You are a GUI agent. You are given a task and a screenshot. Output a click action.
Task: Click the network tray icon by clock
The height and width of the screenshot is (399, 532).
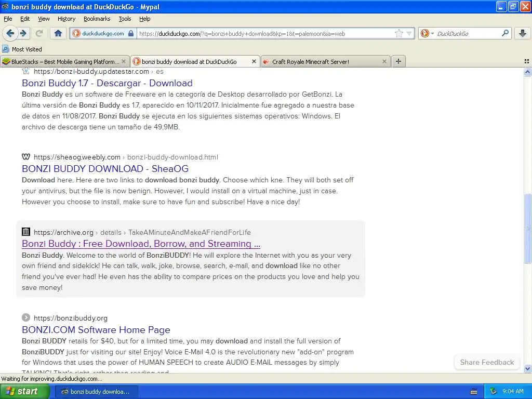(494, 392)
